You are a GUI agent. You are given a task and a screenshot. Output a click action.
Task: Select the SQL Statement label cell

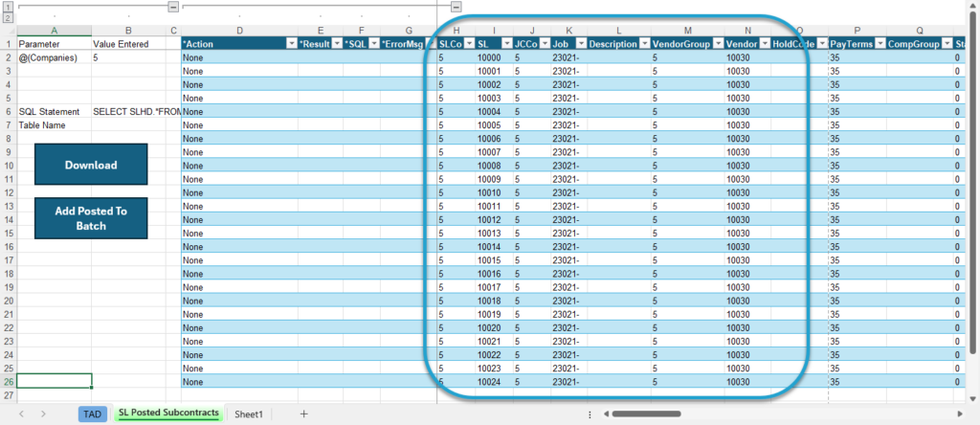point(54,111)
